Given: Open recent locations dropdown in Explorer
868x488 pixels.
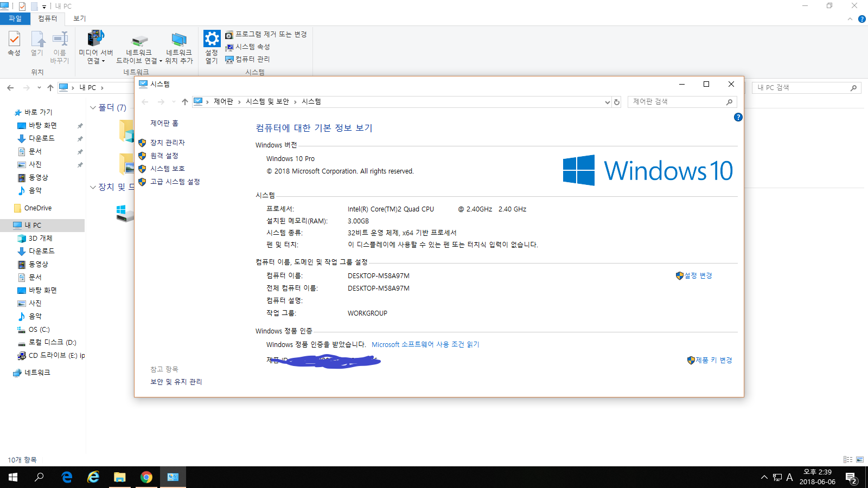Looking at the screenshot, I should click(x=39, y=87).
